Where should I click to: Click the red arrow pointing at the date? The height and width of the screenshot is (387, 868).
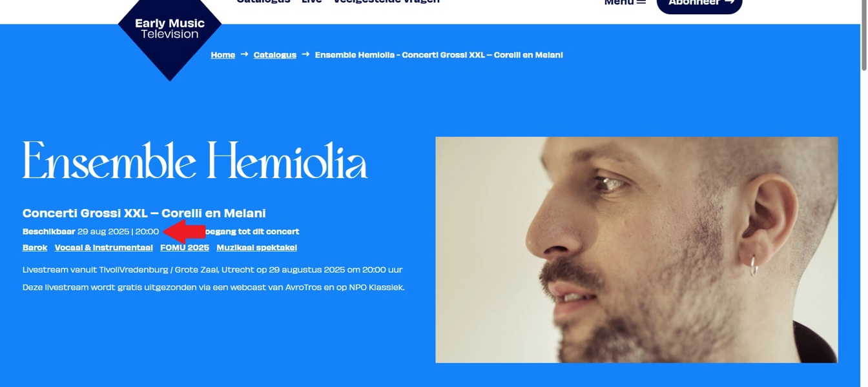point(184,232)
